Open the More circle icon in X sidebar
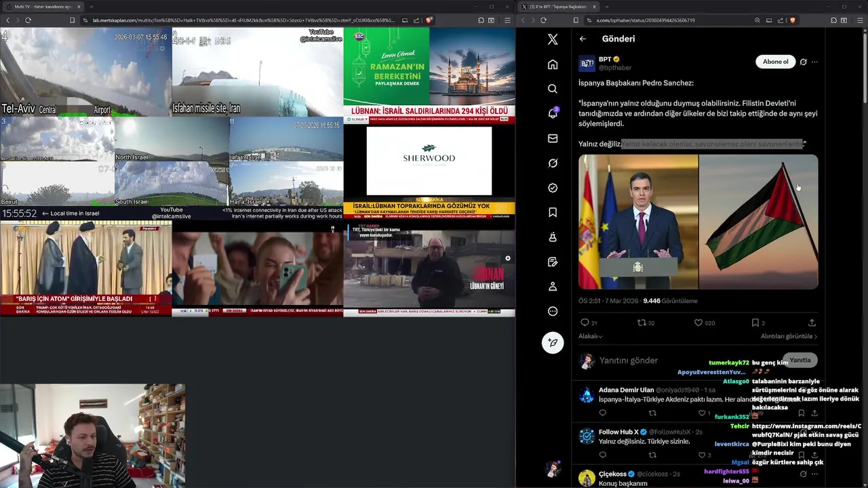 553,311
